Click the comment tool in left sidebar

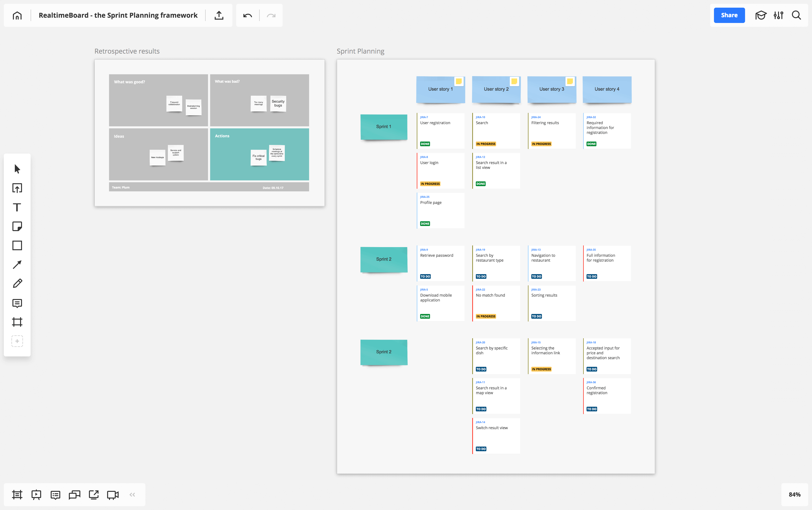[16, 303]
